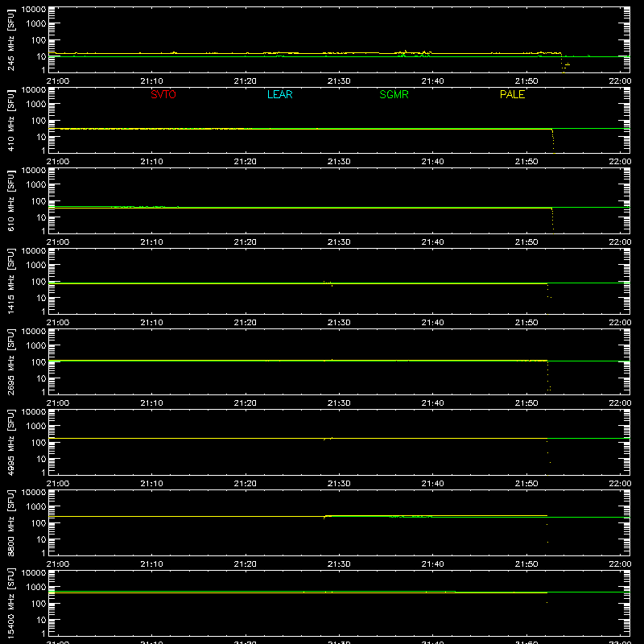
Task: Click 21:40 time label below 610 MHz plot
Action: [x=432, y=242]
